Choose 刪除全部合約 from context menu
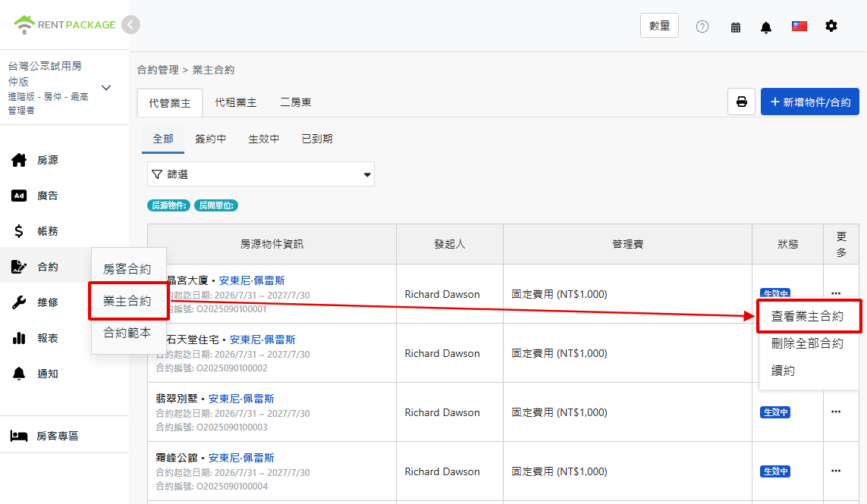 pos(807,344)
